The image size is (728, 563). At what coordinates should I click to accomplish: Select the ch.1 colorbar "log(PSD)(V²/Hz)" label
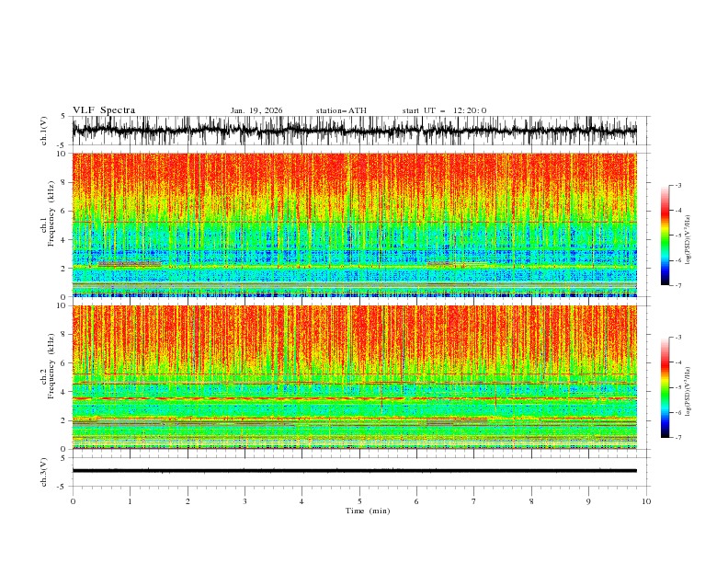click(688, 240)
